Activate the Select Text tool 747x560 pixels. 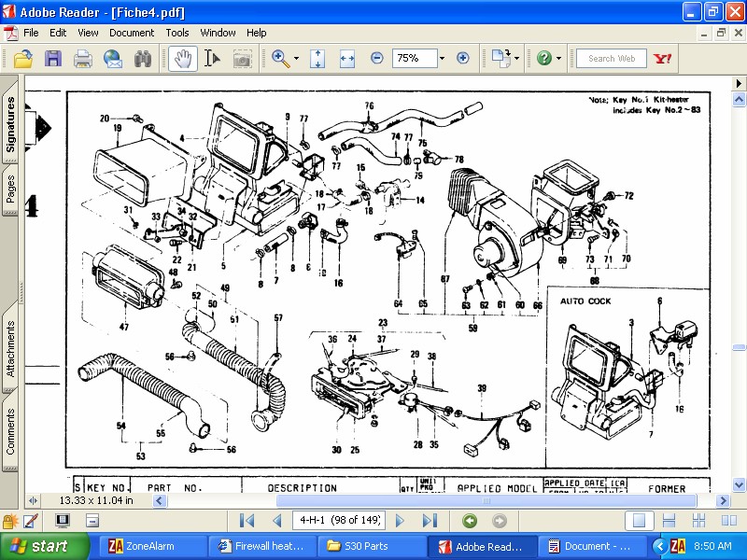[212, 59]
